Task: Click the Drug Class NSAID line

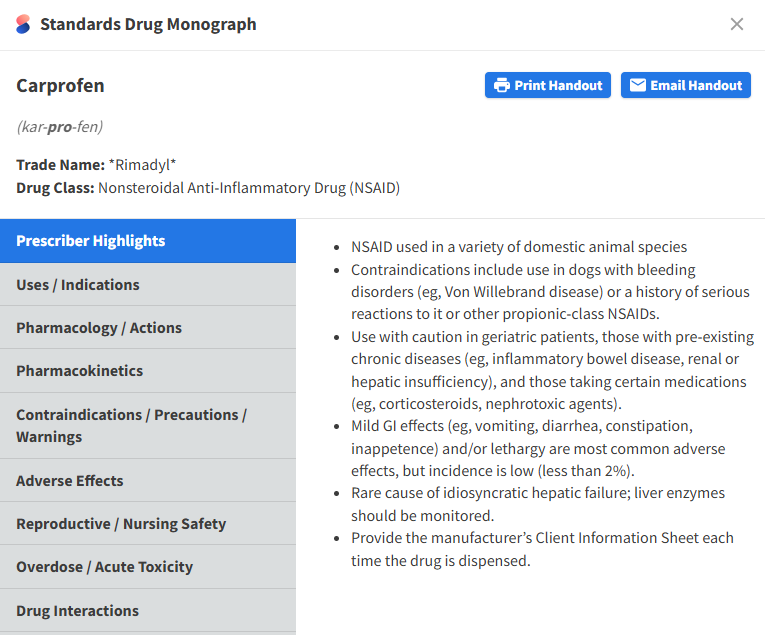Action: 208,188
